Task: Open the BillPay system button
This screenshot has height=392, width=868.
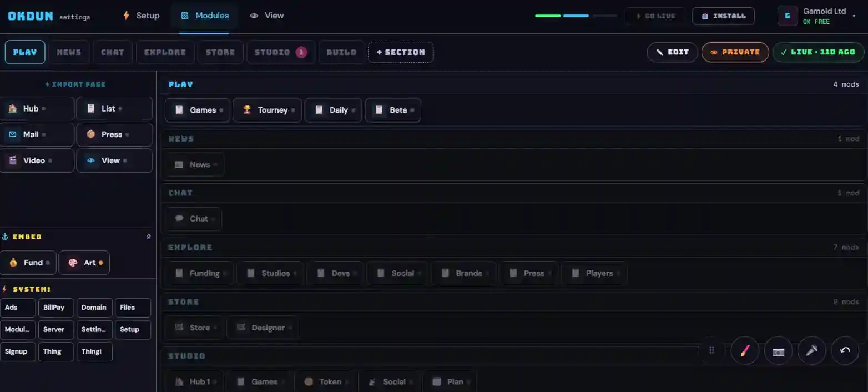Action: [56, 308]
